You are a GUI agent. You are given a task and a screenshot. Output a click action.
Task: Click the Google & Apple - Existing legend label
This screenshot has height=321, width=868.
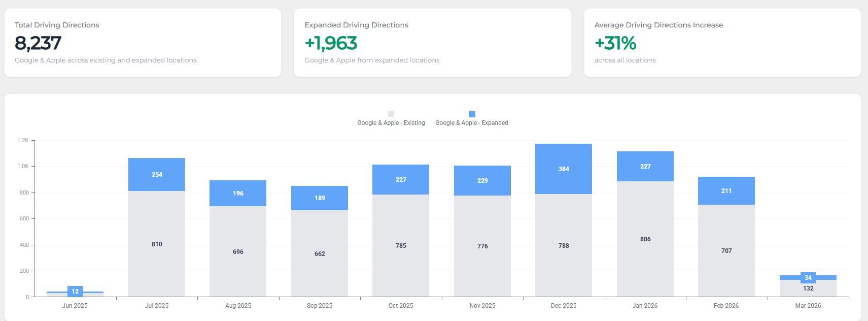coord(391,123)
